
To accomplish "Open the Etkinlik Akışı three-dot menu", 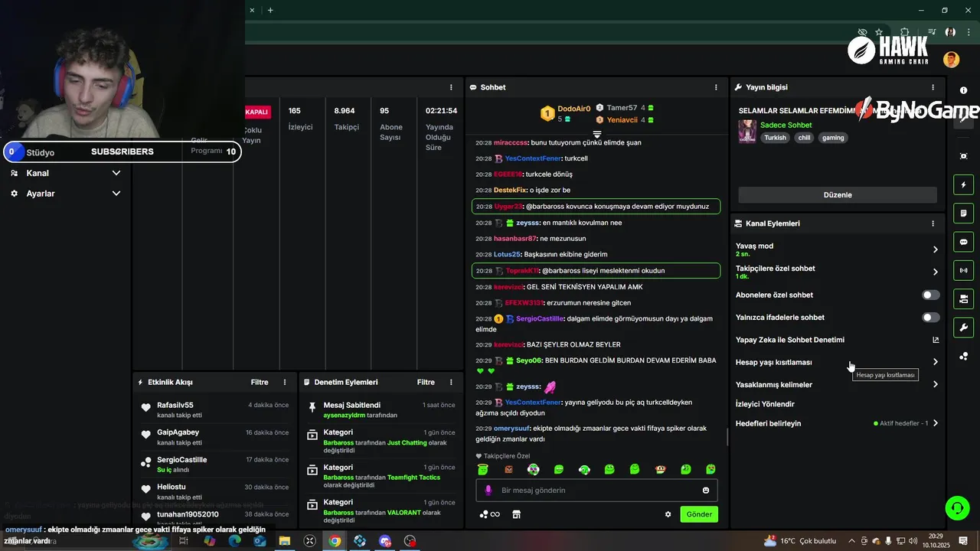I will pos(285,382).
